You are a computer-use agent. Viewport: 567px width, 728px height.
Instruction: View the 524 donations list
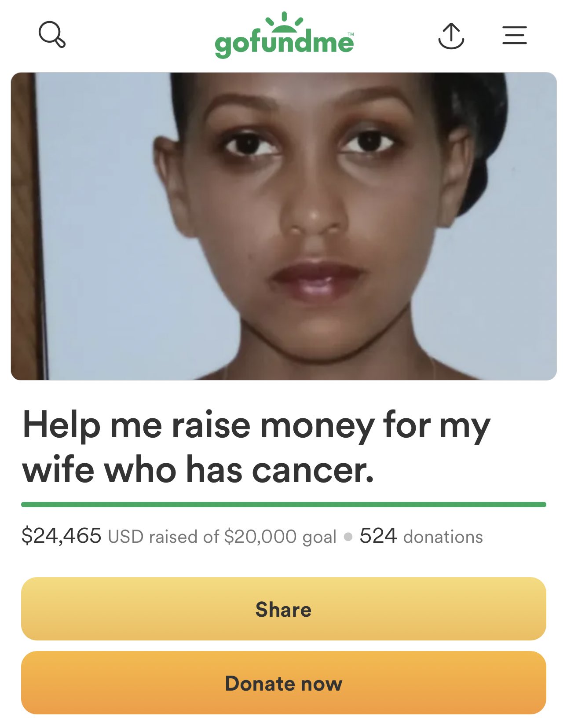click(x=421, y=536)
